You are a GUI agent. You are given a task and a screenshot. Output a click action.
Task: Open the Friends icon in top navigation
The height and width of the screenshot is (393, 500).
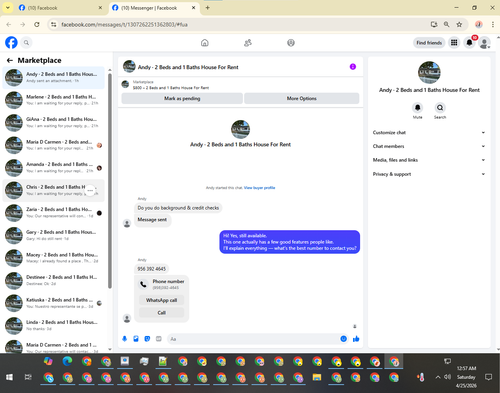pos(248,43)
